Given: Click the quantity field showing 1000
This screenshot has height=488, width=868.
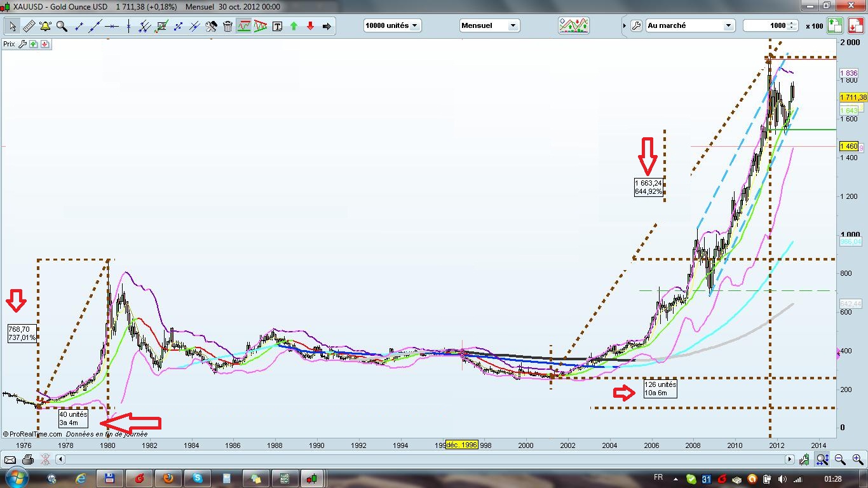Looking at the screenshot, I should pyautogui.click(x=766, y=25).
